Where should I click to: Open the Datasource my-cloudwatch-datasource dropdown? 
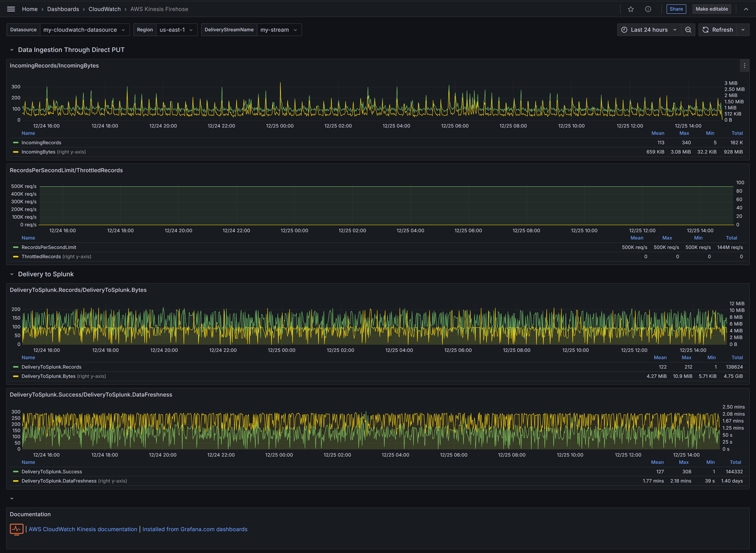click(84, 30)
